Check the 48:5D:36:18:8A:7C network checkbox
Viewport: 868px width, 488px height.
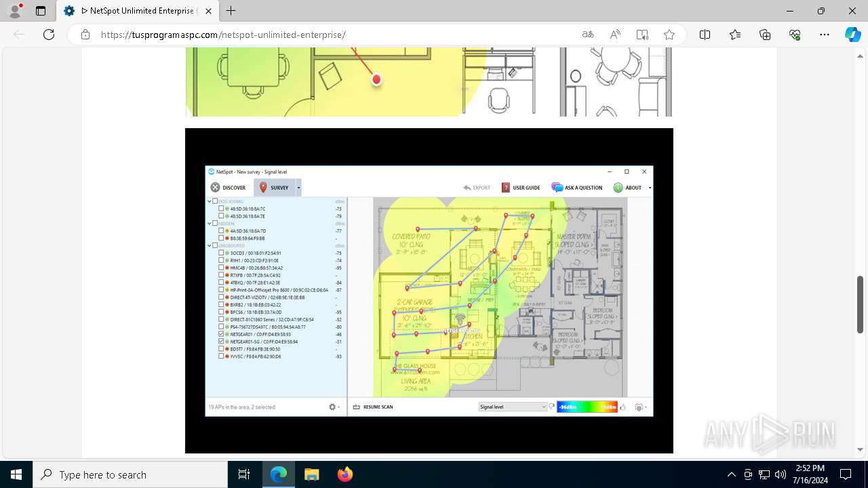(x=221, y=209)
